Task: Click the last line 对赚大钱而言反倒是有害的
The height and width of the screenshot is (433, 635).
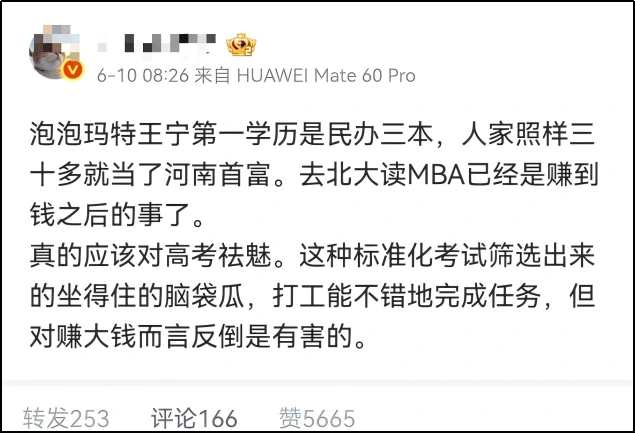Action: (191, 337)
